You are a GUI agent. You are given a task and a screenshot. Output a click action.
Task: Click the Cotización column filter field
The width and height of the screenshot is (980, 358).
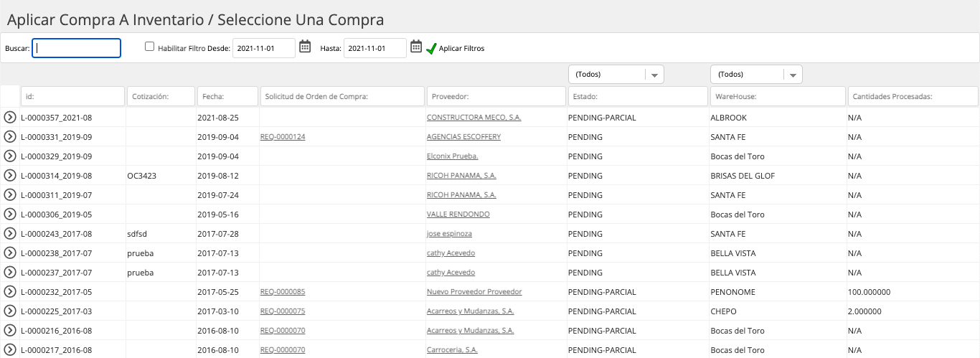[x=161, y=96]
